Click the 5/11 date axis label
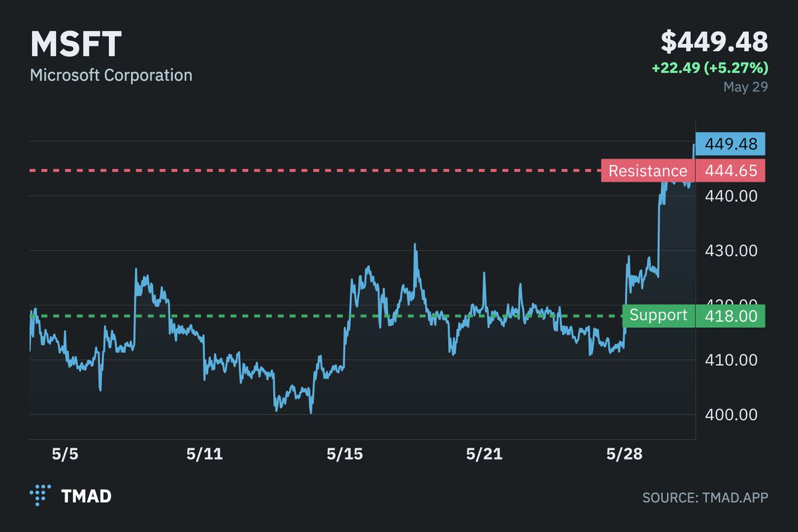The image size is (798, 532). click(x=204, y=455)
